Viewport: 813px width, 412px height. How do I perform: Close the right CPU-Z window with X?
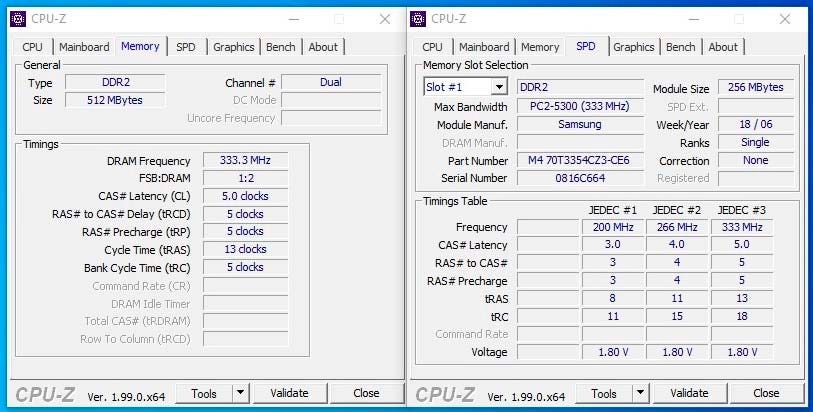tap(785, 19)
